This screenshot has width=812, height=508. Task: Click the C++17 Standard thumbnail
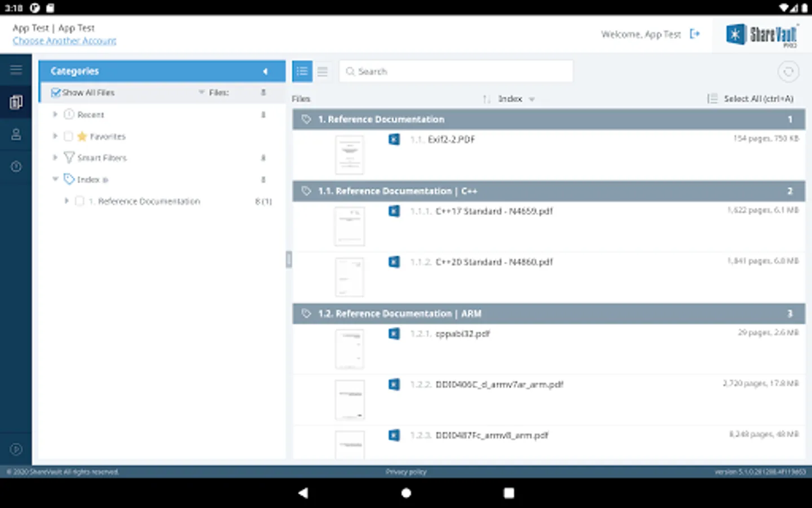coord(350,227)
